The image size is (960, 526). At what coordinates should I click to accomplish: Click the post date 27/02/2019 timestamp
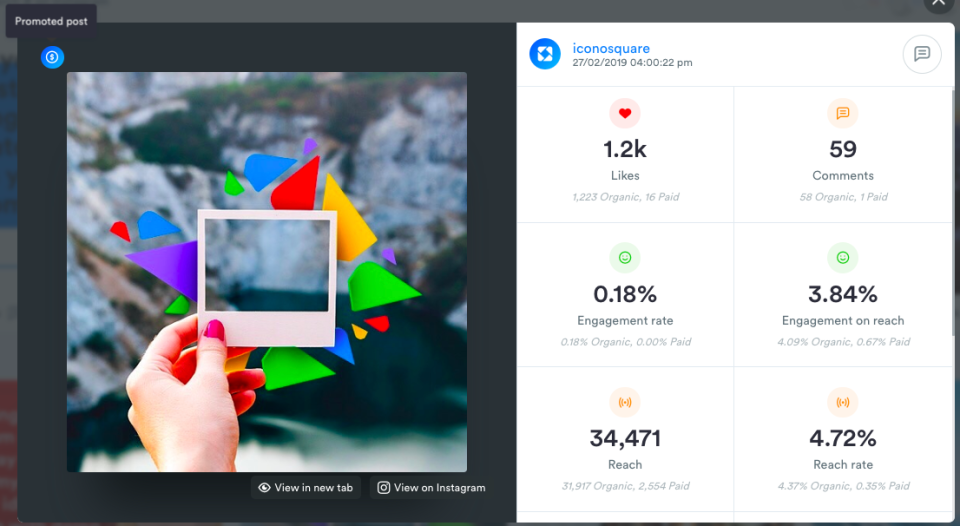point(632,63)
